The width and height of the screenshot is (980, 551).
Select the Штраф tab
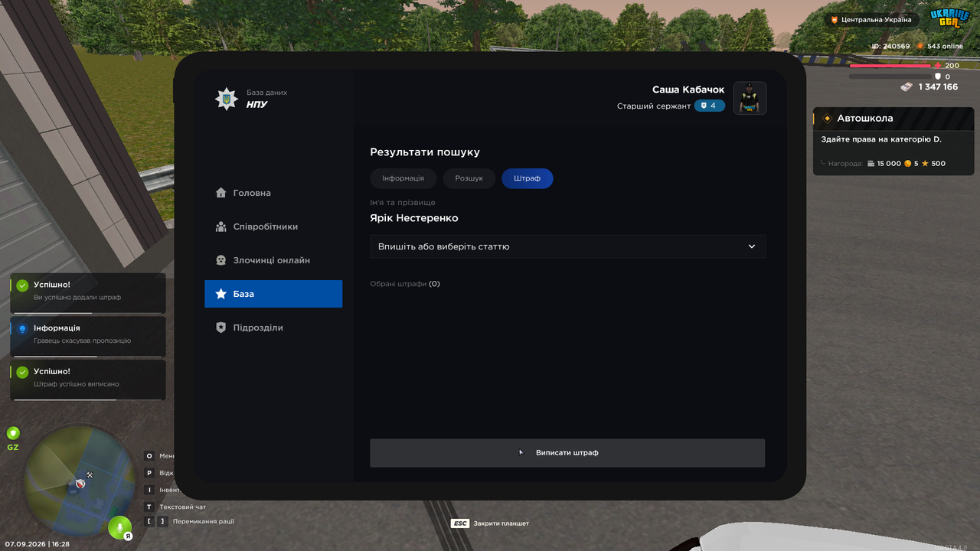(x=528, y=178)
